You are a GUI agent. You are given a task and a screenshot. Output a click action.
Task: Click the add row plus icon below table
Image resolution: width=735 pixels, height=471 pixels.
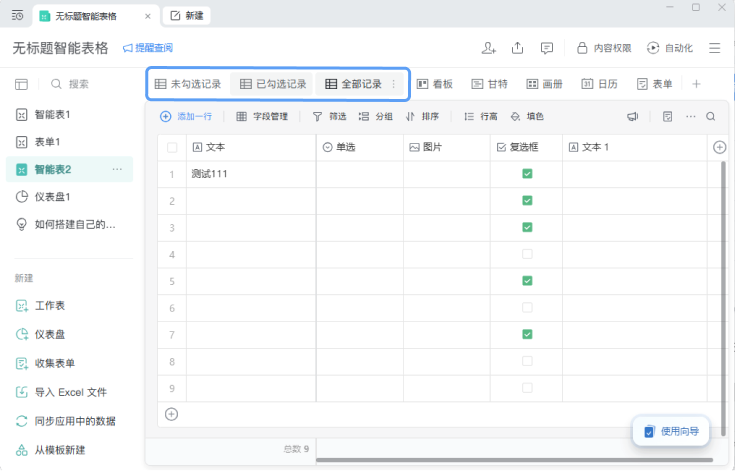pos(172,414)
